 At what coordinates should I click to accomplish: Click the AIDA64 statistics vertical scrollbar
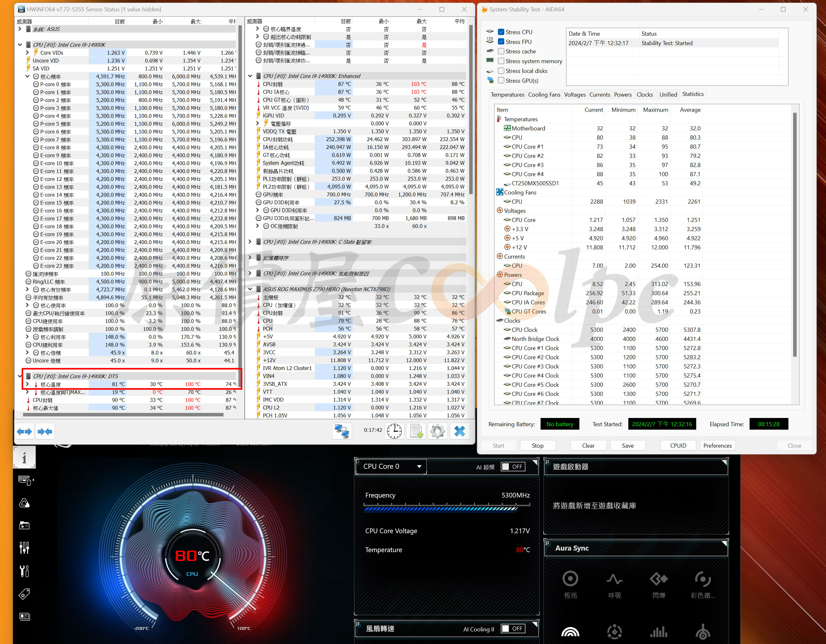795,235
